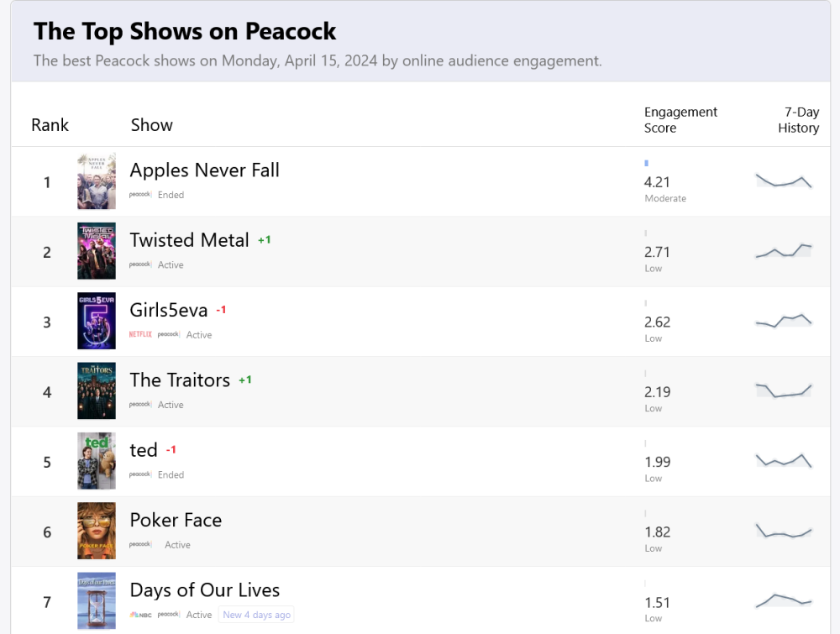The width and height of the screenshot is (840, 634).
Task: Click the Rank column header
Action: point(50,125)
